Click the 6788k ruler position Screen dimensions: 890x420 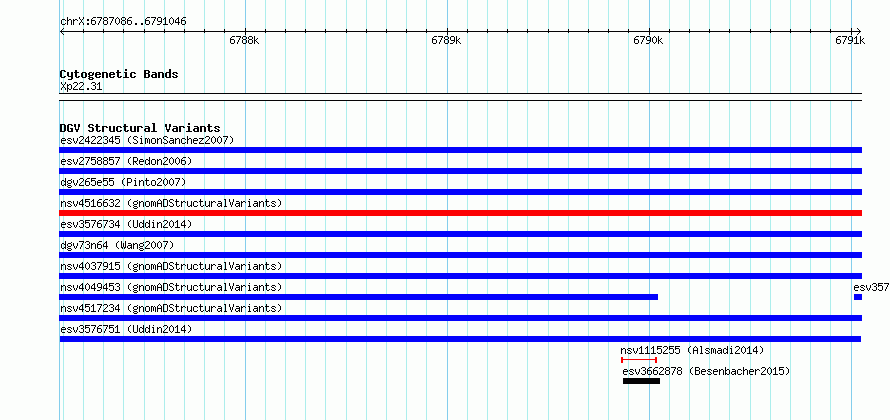pyautogui.click(x=245, y=40)
